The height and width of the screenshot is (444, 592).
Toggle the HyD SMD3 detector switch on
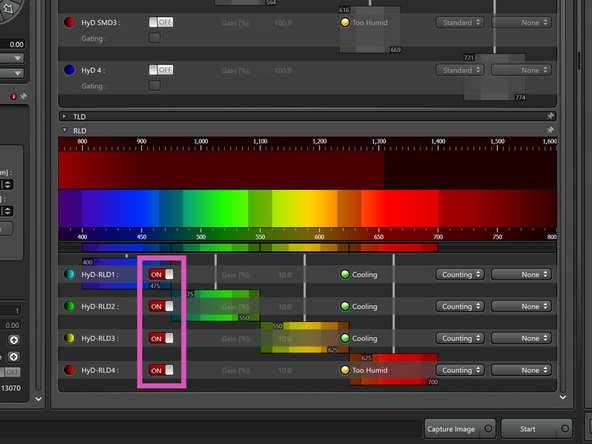[161, 22]
